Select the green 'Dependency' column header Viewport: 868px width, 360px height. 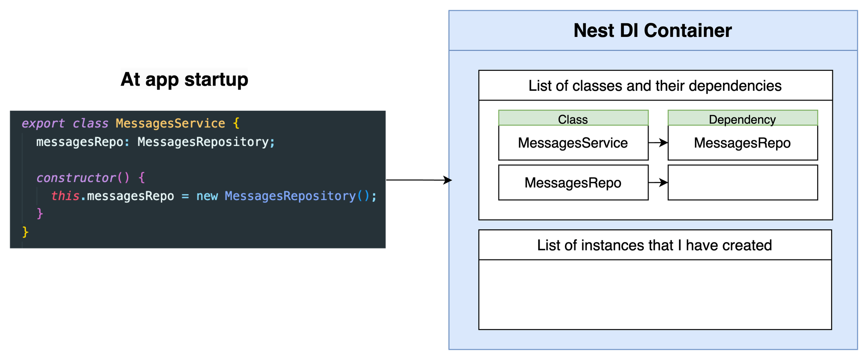pyautogui.click(x=743, y=118)
